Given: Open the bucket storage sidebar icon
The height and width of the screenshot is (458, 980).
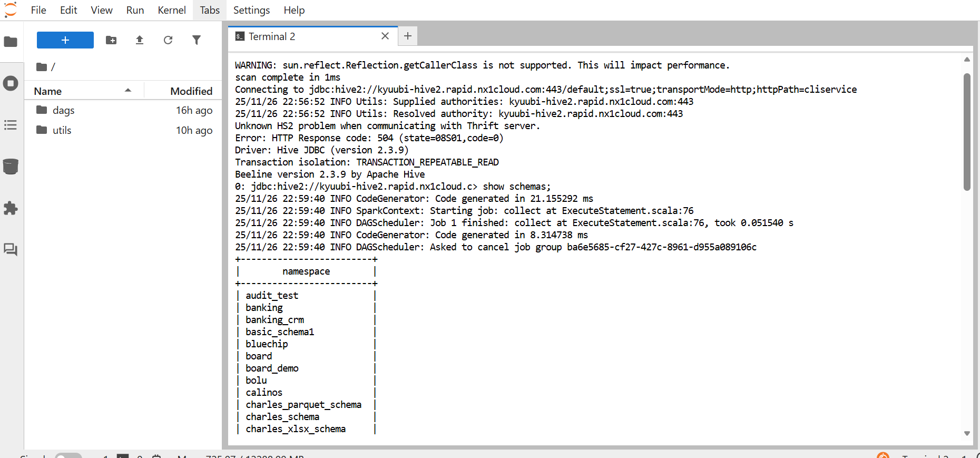Looking at the screenshot, I should click(x=11, y=167).
